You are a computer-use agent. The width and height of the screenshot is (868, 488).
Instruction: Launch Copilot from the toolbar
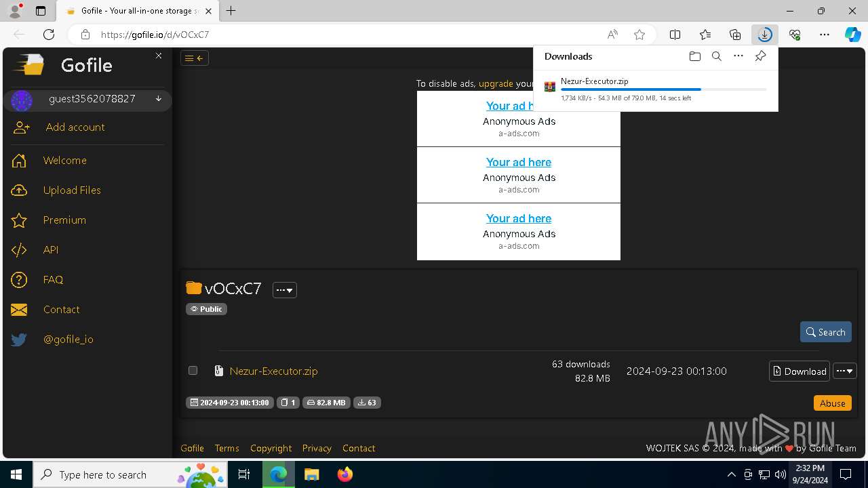point(852,35)
